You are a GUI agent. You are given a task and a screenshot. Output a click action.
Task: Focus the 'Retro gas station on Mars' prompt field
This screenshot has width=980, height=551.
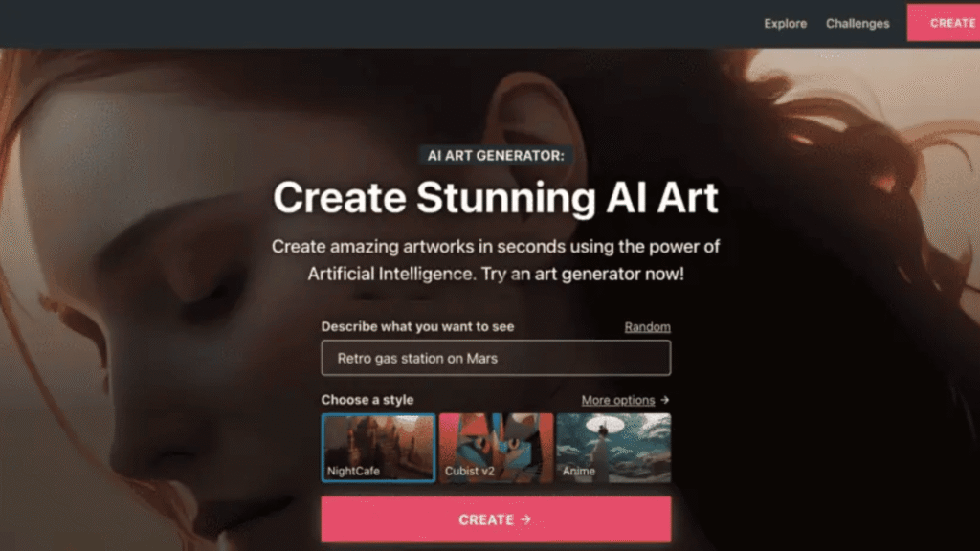496,358
